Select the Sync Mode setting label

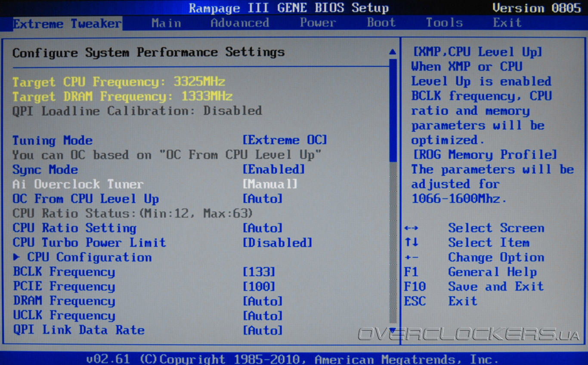45,169
